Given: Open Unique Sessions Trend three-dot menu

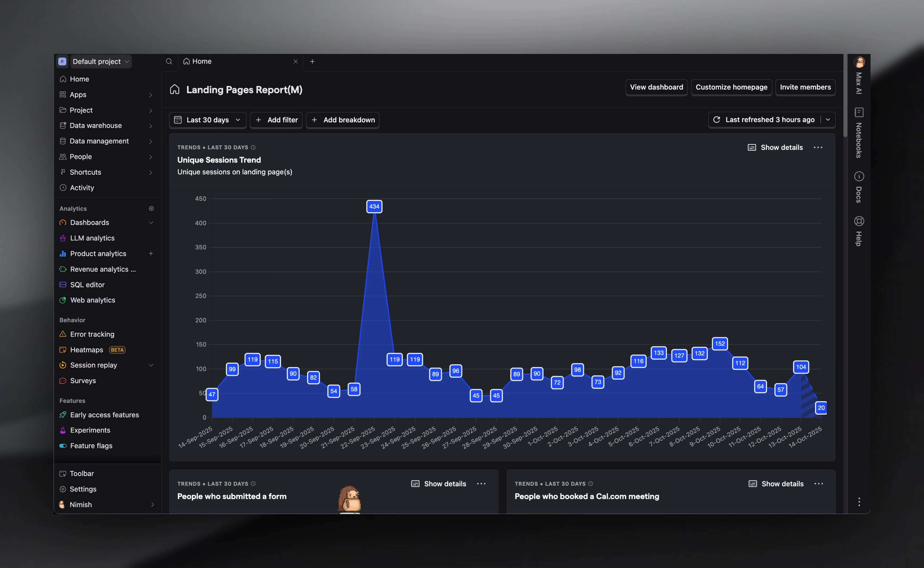Looking at the screenshot, I should tap(818, 148).
